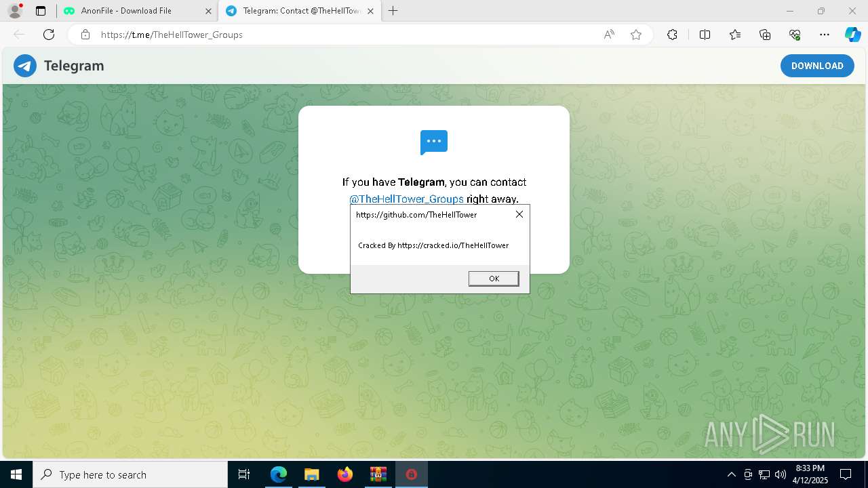Open a new browser tab
The height and width of the screenshot is (488, 868).
393,11
